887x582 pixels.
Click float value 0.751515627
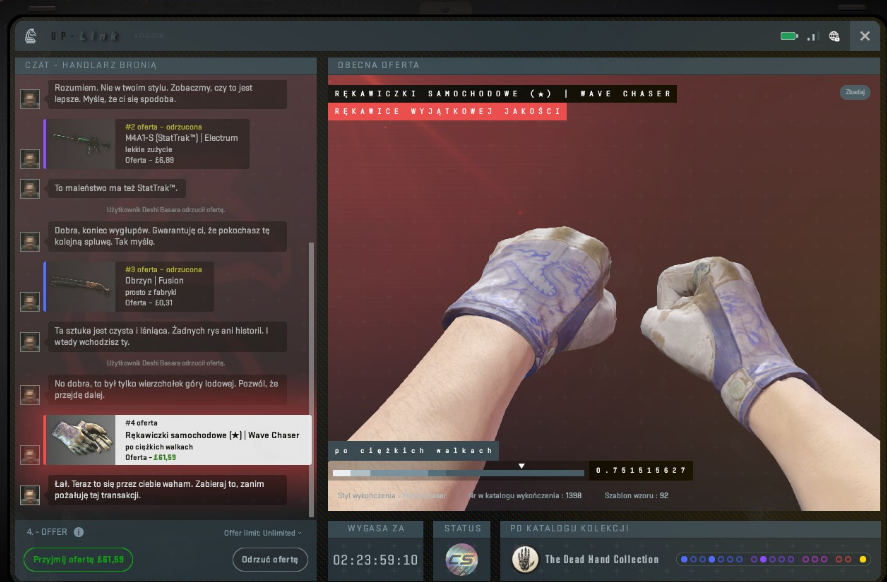tap(641, 470)
